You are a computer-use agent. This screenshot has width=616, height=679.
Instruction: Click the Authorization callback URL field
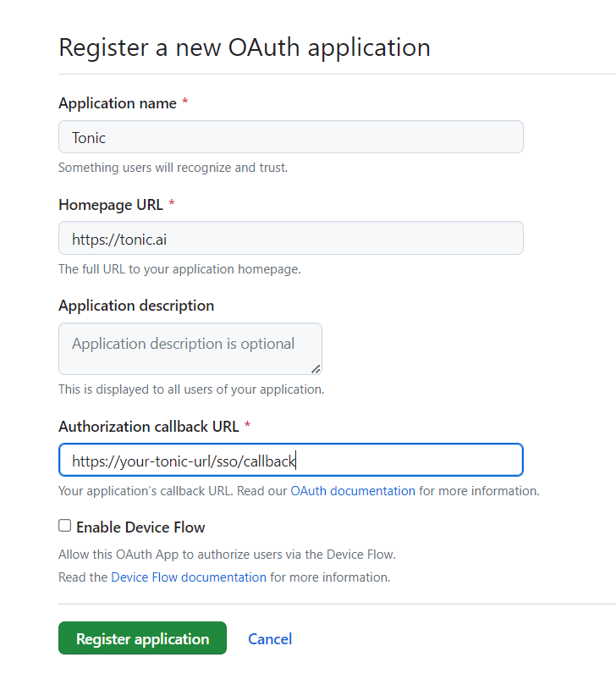[290, 461]
